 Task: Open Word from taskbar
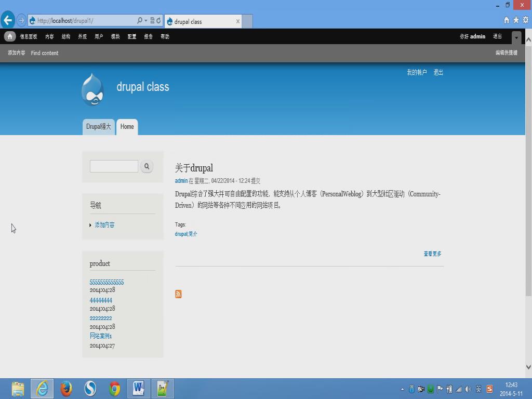[x=138, y=389]
